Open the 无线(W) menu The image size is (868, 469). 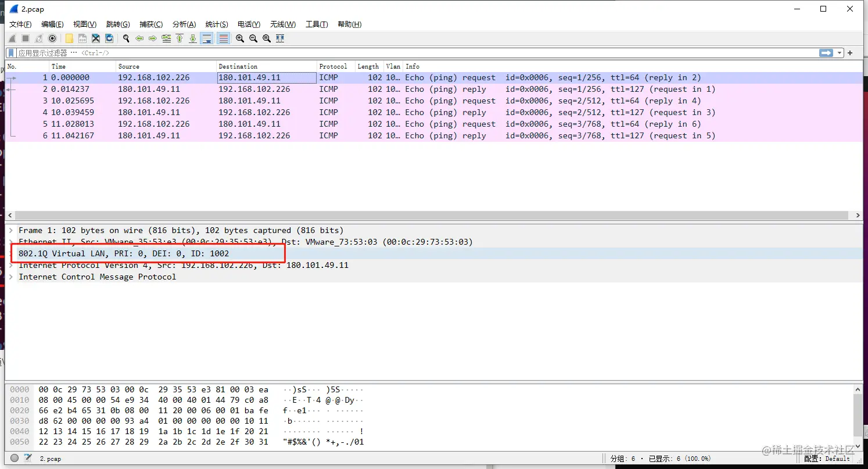point(283,24)
